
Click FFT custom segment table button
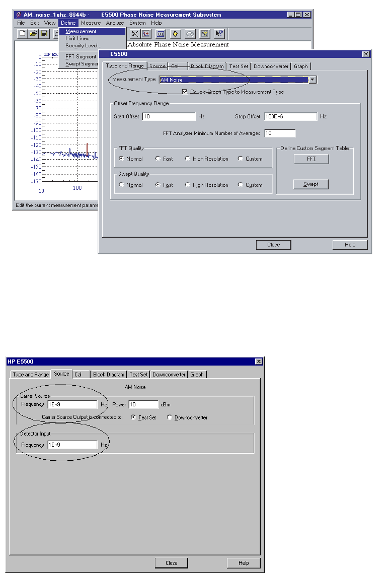311,159
